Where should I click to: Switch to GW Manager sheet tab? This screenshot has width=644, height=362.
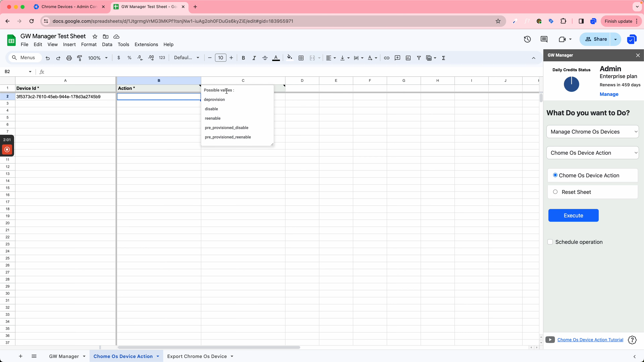pyautogui.click(x=64, y=356)
